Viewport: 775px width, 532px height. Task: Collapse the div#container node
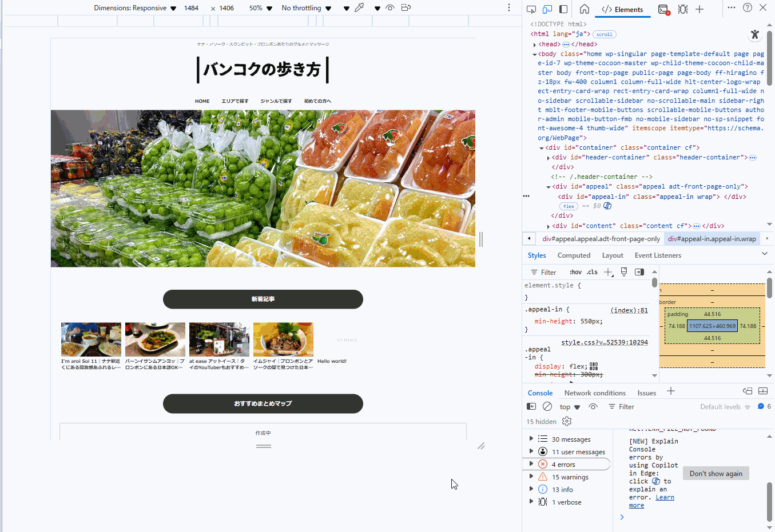pyautogui.click(x=542, y=148)
